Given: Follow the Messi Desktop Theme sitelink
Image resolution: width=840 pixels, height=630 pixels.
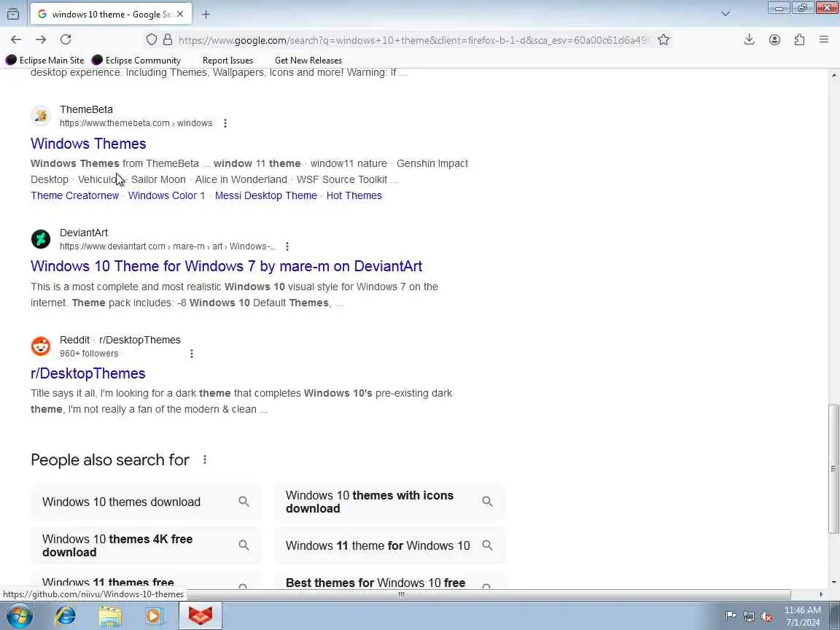Looking at the screenshot, I should (x=265, y=195).
